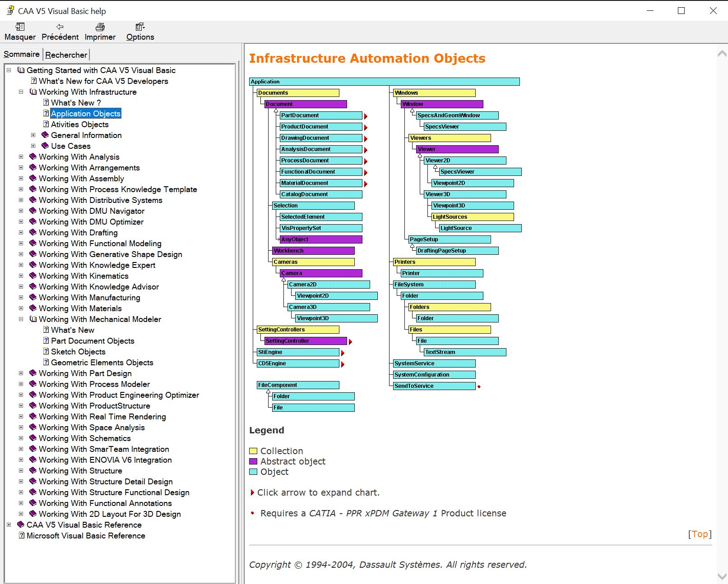This screenshot has width=728, height=584.
Task: Click red expand arrow next to SettingController
Action: [350, 342]
